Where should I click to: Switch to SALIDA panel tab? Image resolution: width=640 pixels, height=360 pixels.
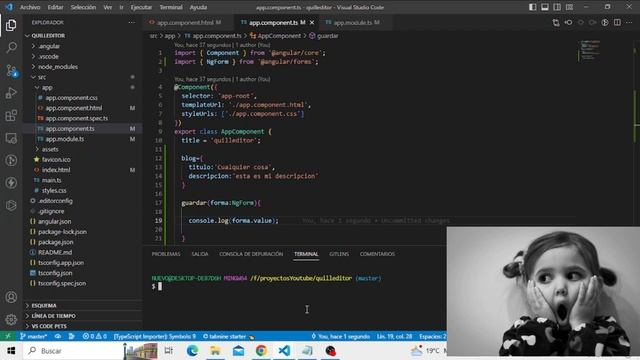pyautogui.click(x=200, y=254)
